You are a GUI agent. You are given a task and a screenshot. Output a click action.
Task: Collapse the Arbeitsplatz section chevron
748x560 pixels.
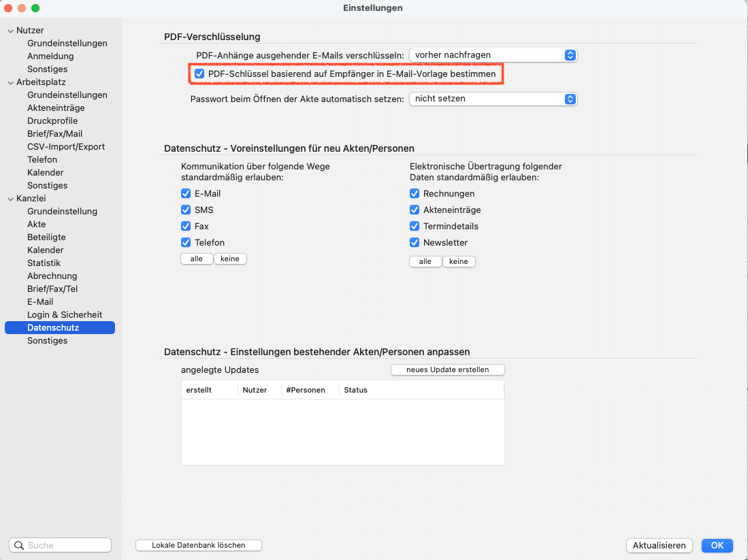pyautogui.click(x=10, y=82)
